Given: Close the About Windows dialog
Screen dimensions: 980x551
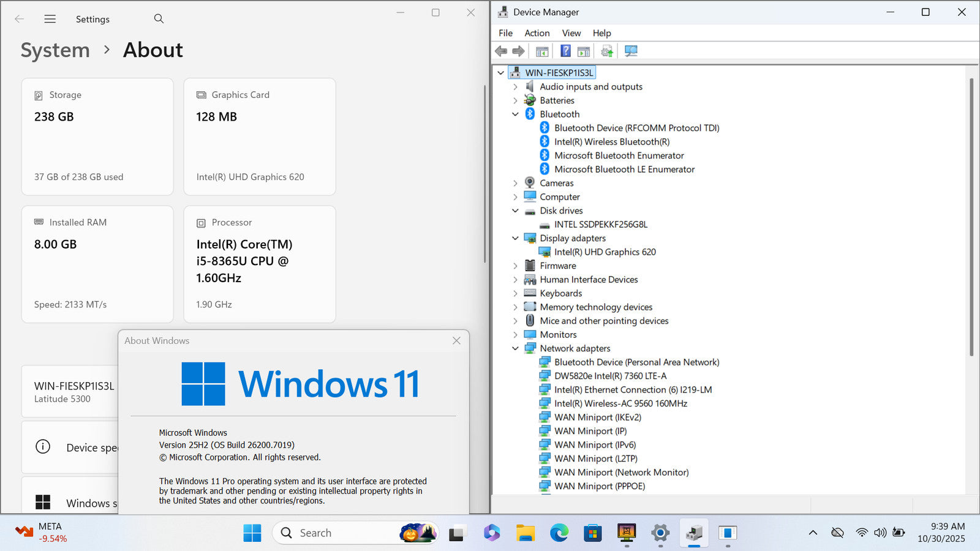Looking at the screenshot, I should [456, 340].
